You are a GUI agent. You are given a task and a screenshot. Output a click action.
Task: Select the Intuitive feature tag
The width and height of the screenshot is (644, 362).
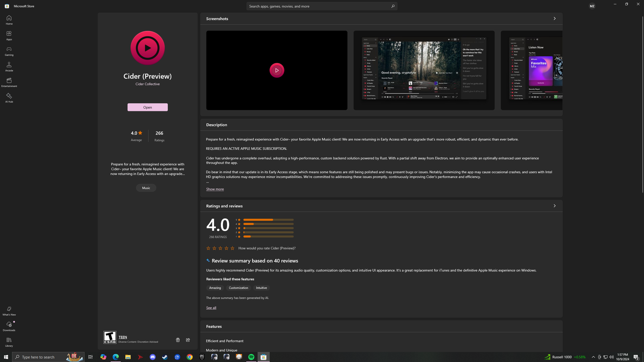[262, 287]
